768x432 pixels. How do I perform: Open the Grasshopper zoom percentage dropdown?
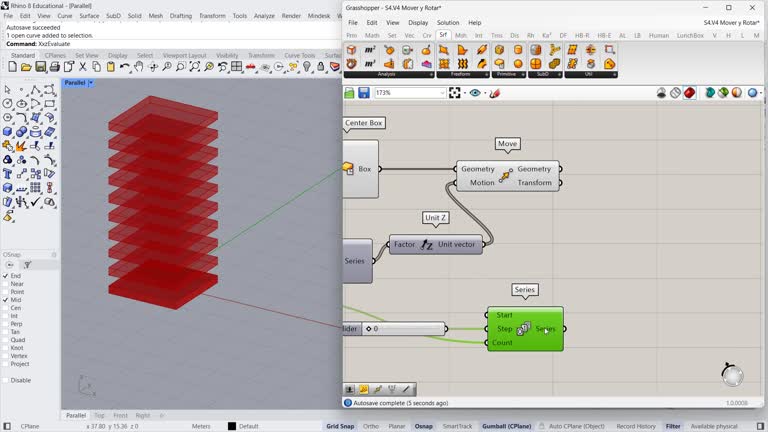pos(441,93)
